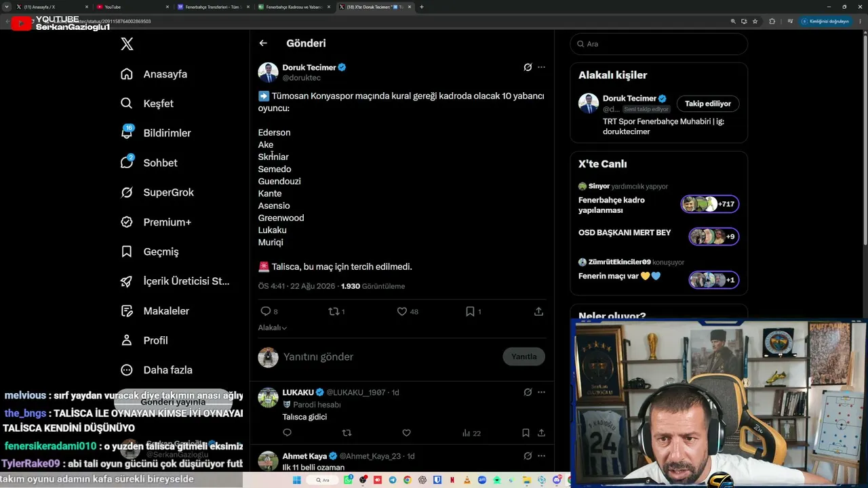868x488 pixels.
Task: Click the Ara search field on X
Action: coord(658,44)
